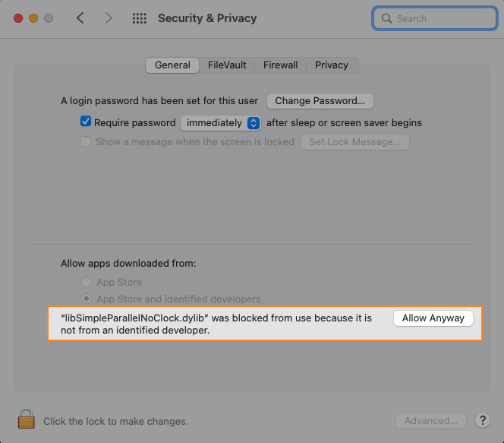The image size is (504, 443).
Task: Minimize the window with yellow button
Action: click(x=33, y=18)
